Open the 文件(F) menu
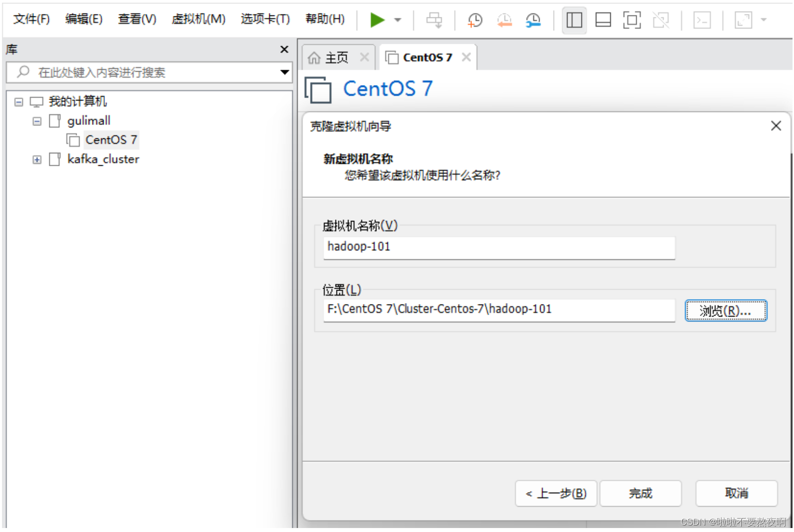Image resolution: width=794 pixels, height=532 pixels. (31, 19)
